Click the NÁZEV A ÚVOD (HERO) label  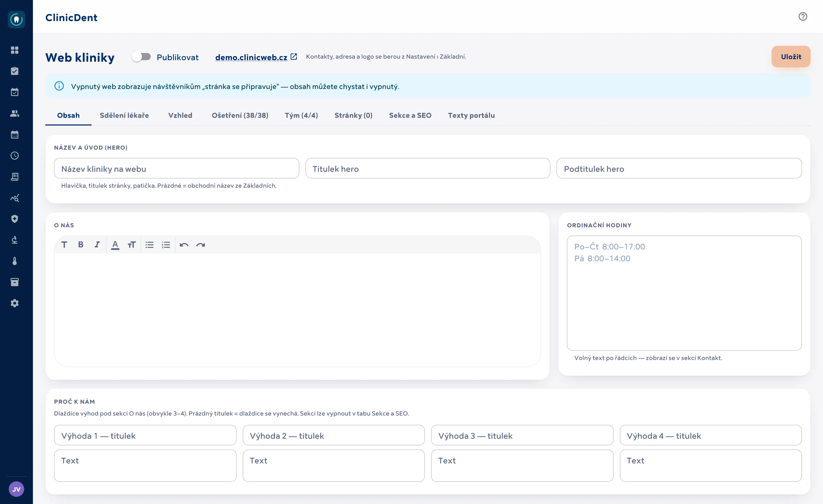(x=91, y=148)
